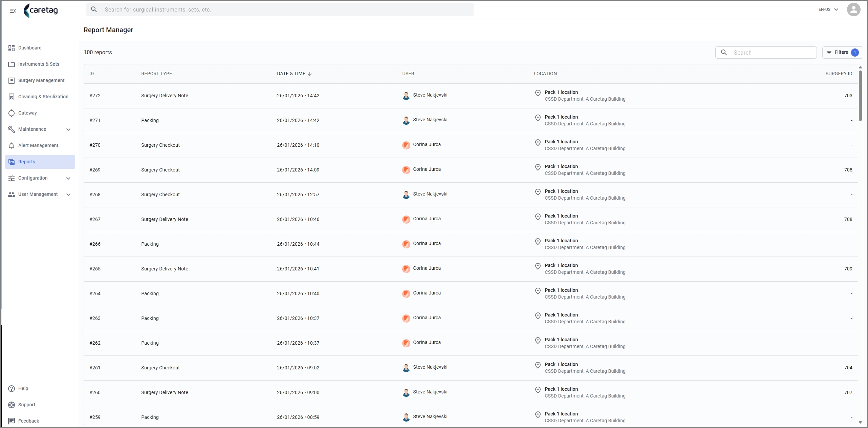Open the Filters panel
Image resolution: width=868 pixels, height=428 pixels.
click(x=842, y=53)
